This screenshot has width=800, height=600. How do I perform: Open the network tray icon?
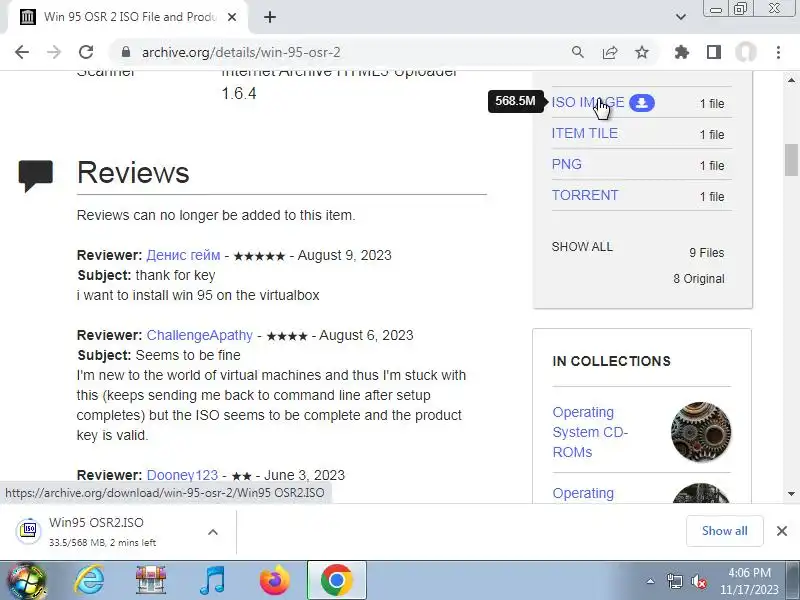[674, 582]
